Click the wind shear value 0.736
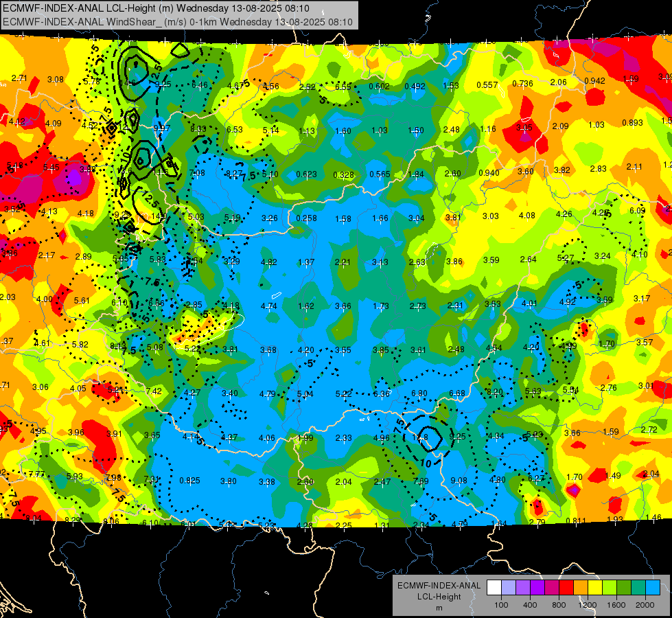This screenshot has width=672, height=618. tap(522, 83)
